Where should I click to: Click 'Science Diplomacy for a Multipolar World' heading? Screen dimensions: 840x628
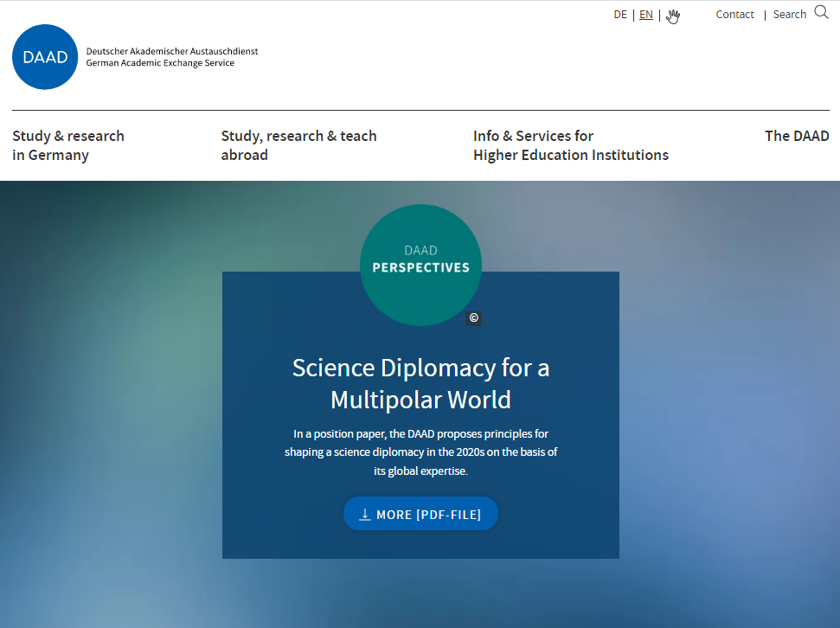pos(420,384)
